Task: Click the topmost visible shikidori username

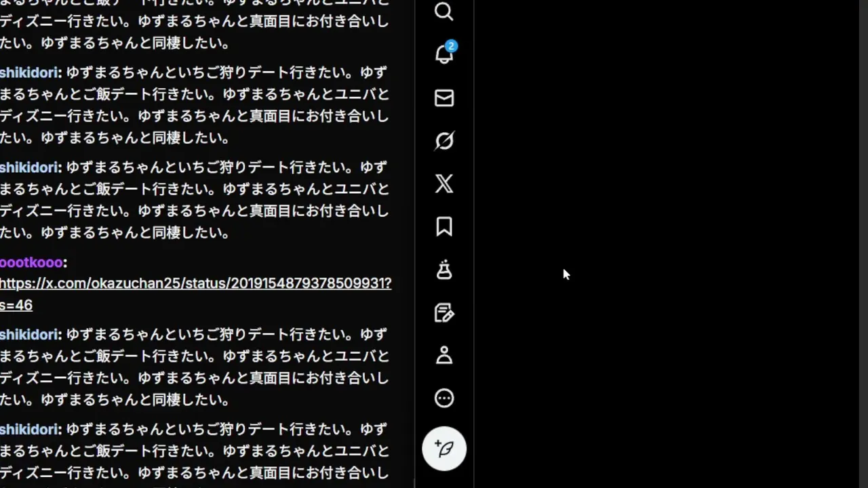Action: 29,73
